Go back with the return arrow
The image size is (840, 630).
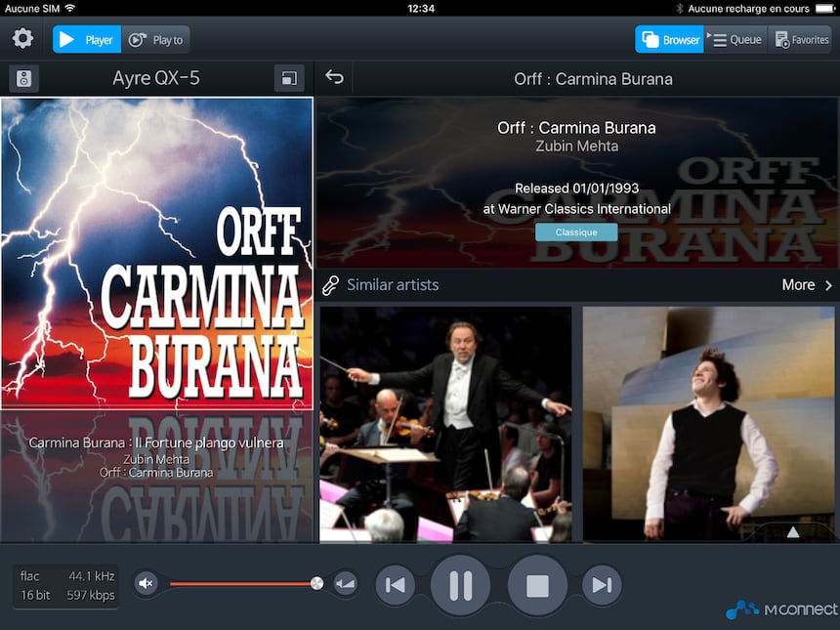click(x=334, y=77)
